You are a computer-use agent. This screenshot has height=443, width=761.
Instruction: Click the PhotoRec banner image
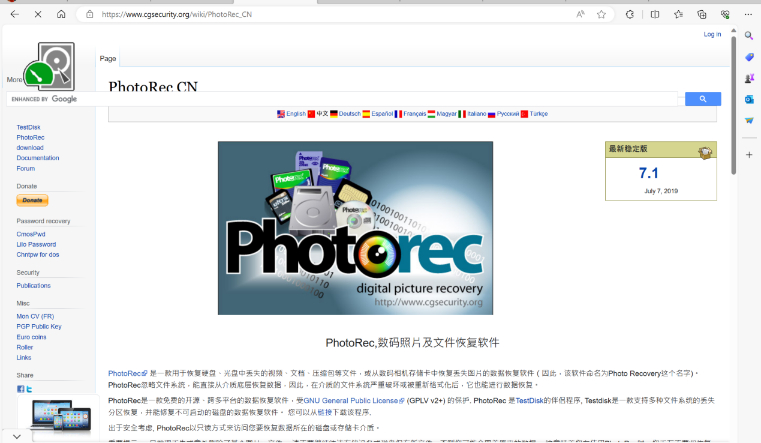355,228
